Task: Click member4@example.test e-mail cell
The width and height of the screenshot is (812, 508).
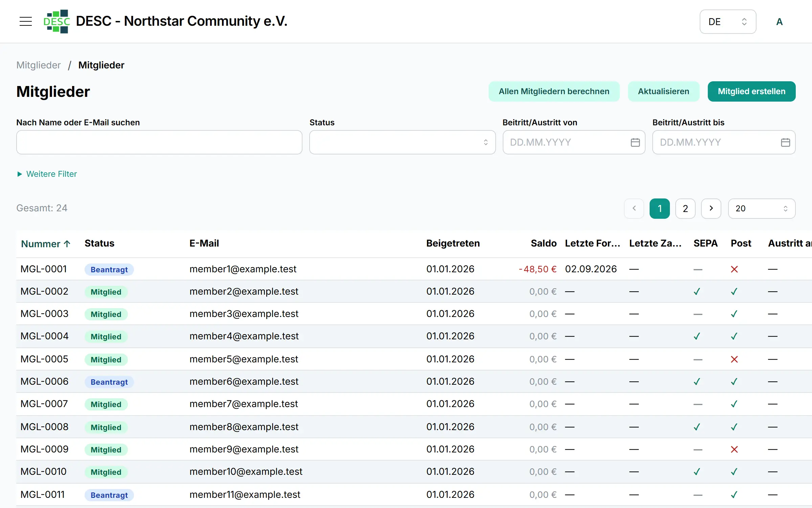Action: click(244, 336)
